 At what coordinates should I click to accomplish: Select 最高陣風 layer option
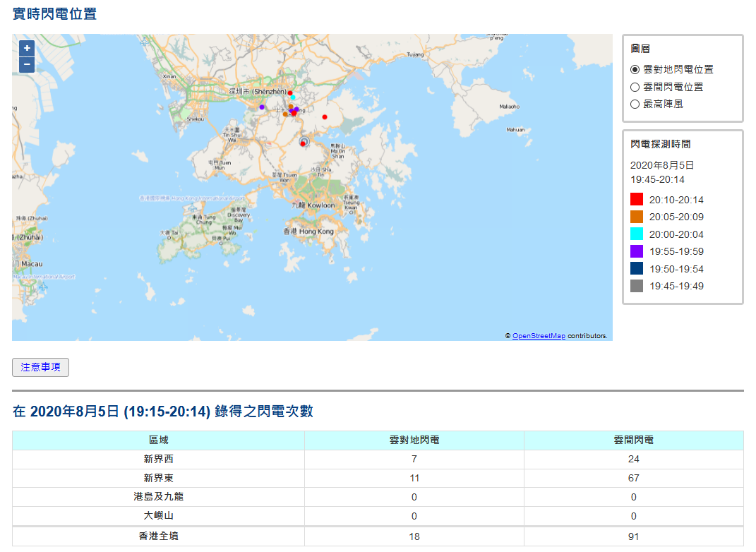pyautogui.click(x=635, y=104)
